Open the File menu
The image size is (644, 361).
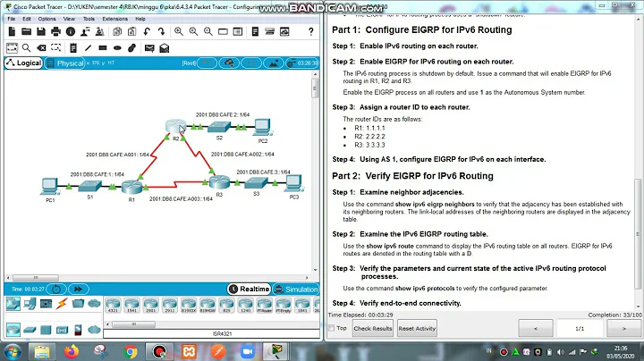coord(12,19)
